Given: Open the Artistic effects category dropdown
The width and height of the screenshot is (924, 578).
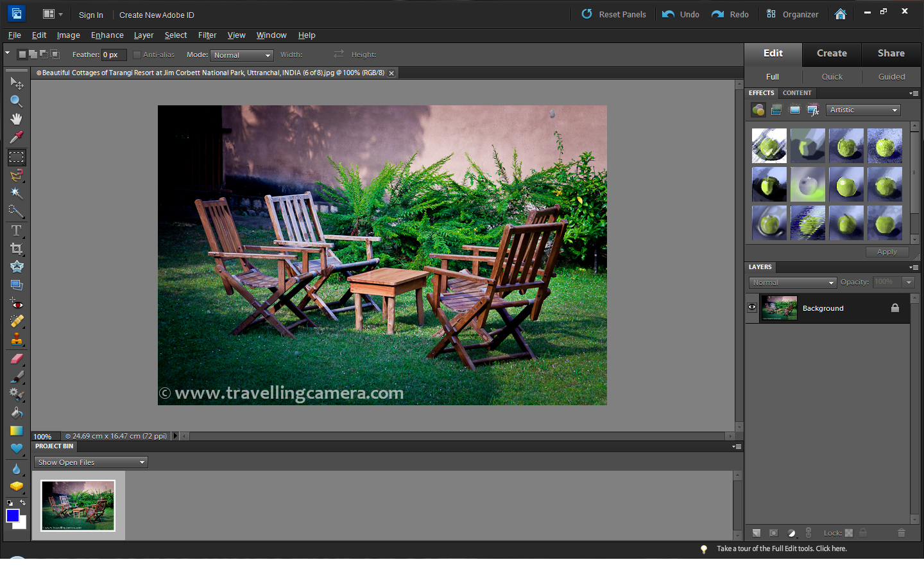Looking at the screenshot, I should pyautogui.click(x=863, y=110).
